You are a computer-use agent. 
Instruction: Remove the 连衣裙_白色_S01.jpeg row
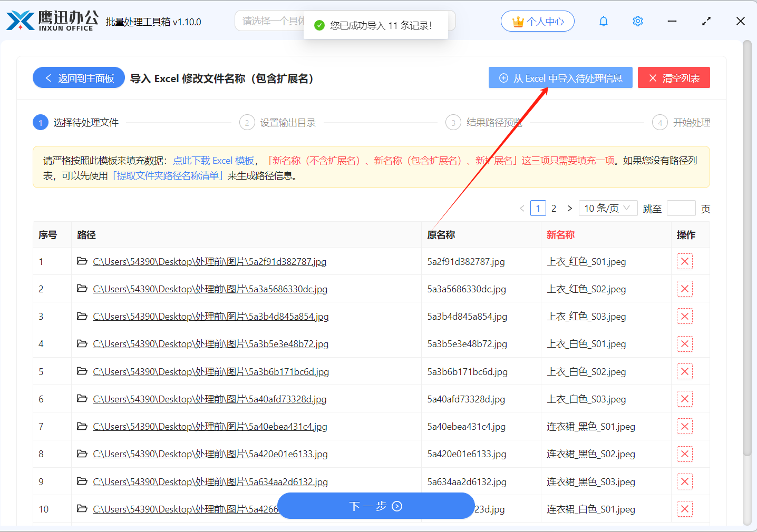click(x=684, y=509)
